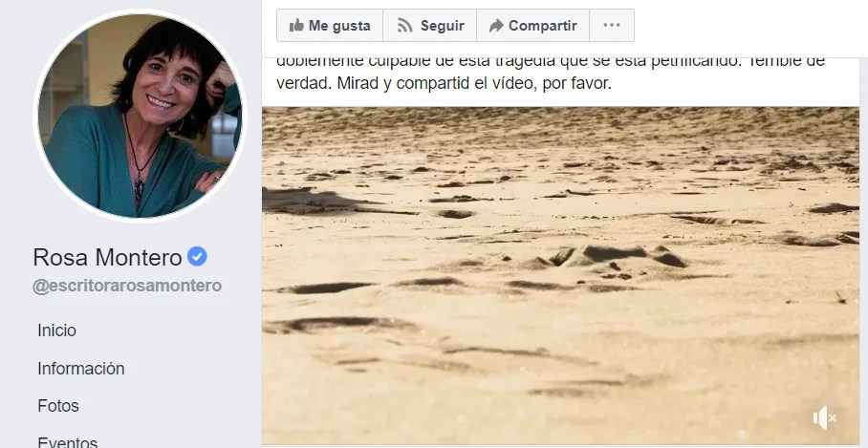Follow the page with Seguir button
The image size is (868, 448).
[x=429, y=26]
